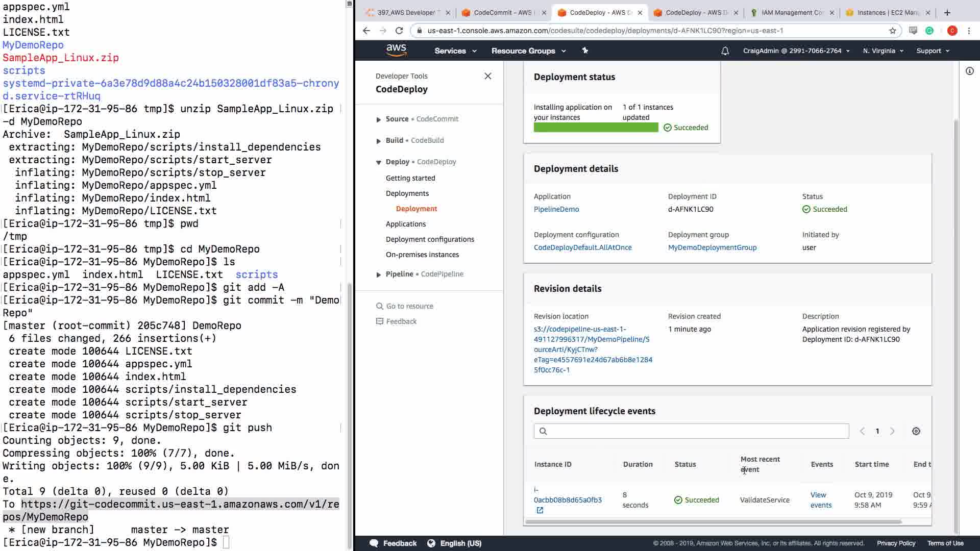Open the notifications bell icon
Image resolution: width=980 pixels, height=551 pixels.
[725, 51]
